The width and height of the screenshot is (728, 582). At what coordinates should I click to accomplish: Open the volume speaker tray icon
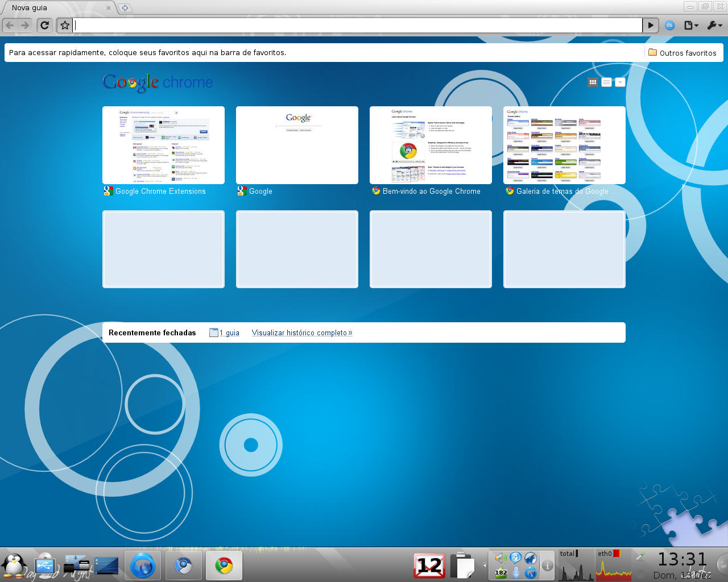click(x=501, y=558)
